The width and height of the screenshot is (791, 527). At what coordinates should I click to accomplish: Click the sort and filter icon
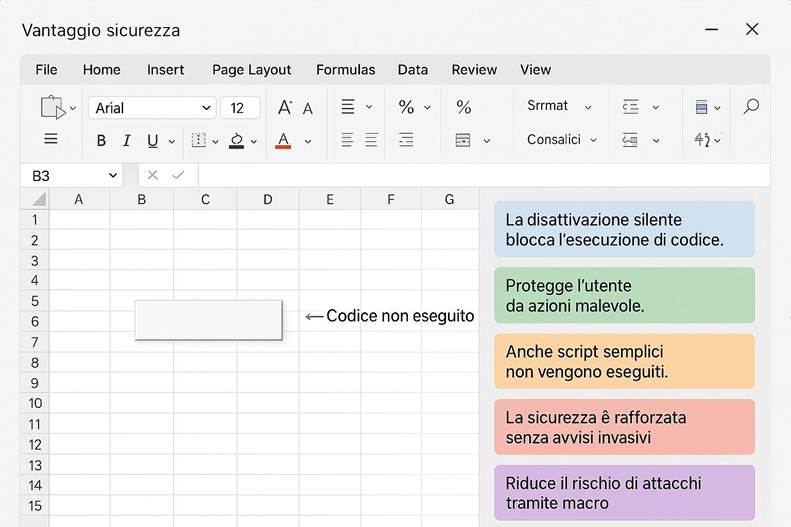[702, 140]
